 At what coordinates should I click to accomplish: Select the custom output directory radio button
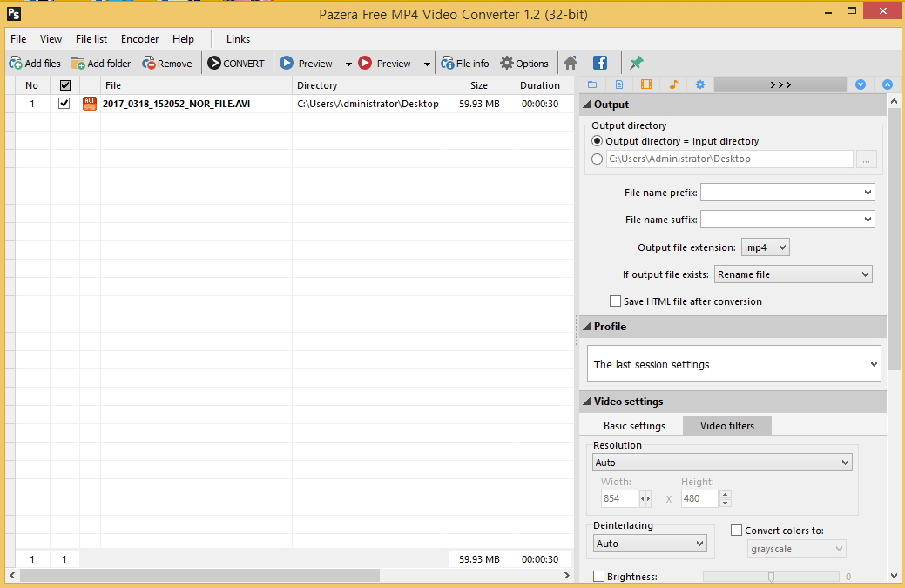pyautogui.click(x=597, y=159)
